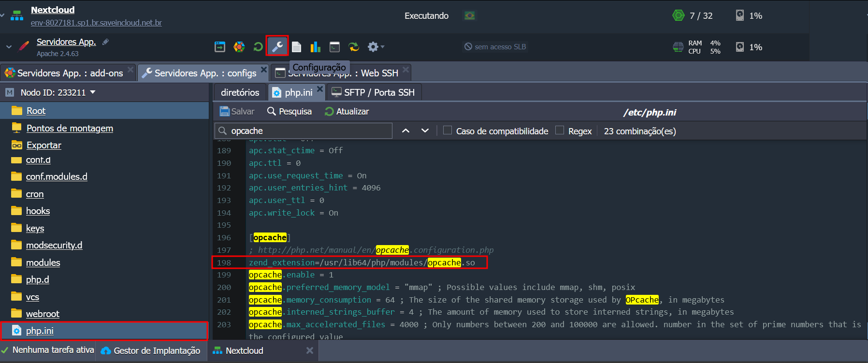Click the Redeploy containers icon
This screenshot has height=363, width=868.
[354, 47]
